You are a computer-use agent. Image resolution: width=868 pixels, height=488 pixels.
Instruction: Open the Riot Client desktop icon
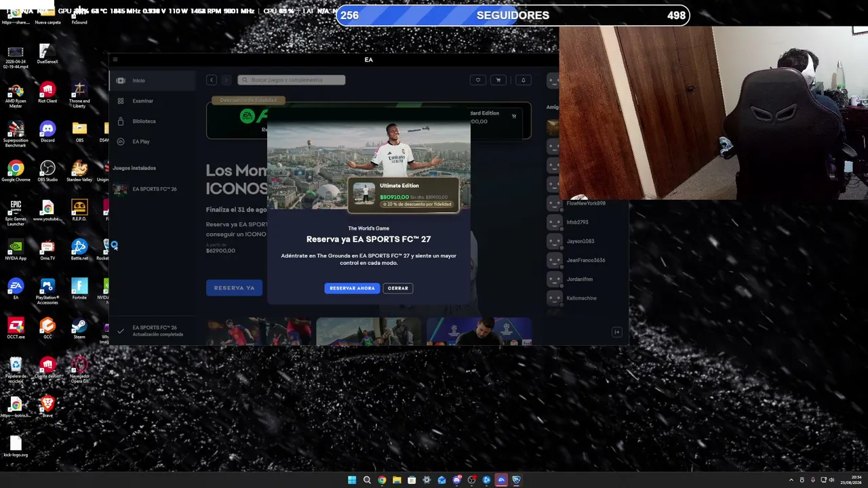[47, 93]
